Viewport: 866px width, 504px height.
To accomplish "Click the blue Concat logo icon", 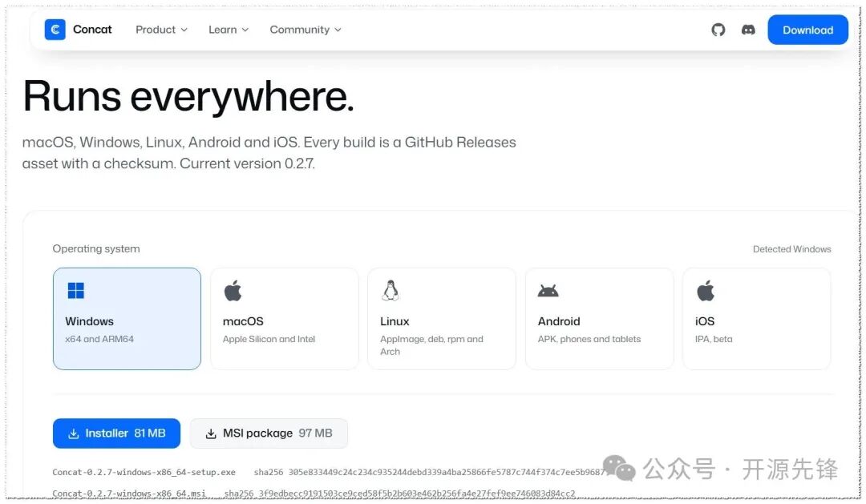I will 55,30.
